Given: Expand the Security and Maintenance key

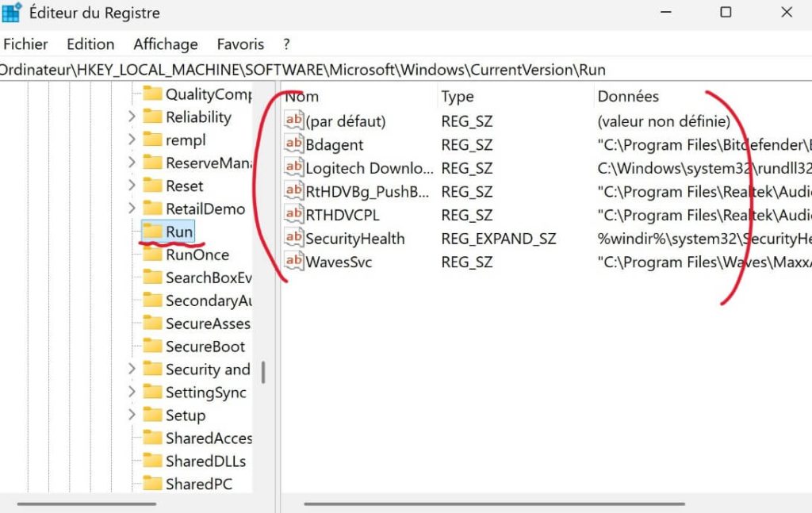Looking at the screenshot, I should 132,369.
